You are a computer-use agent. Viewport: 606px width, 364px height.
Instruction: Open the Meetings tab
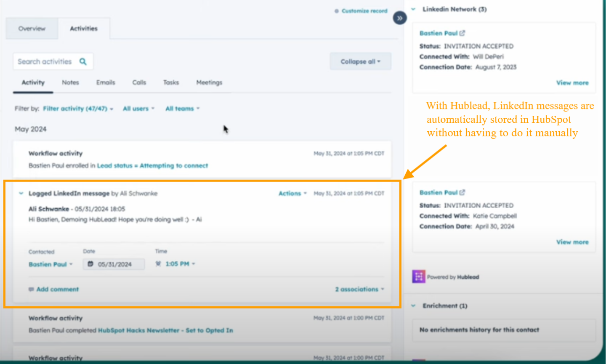[209, 82]
